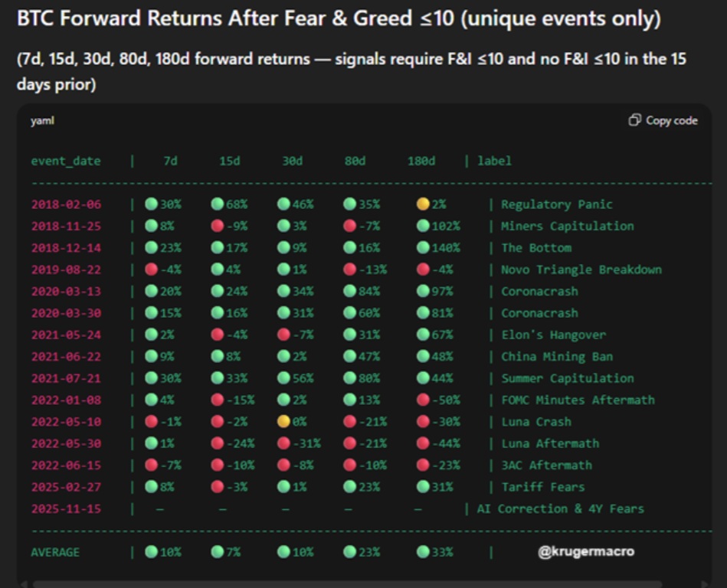Click the yellow circle in the Luna Crash row
Viewport: 727px width, 588px height.
click(x=283, y=422)
